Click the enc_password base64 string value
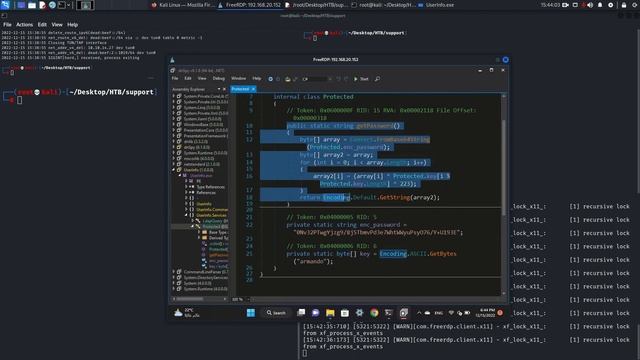This screenshot has height=360, width=640. pos(376,233)
